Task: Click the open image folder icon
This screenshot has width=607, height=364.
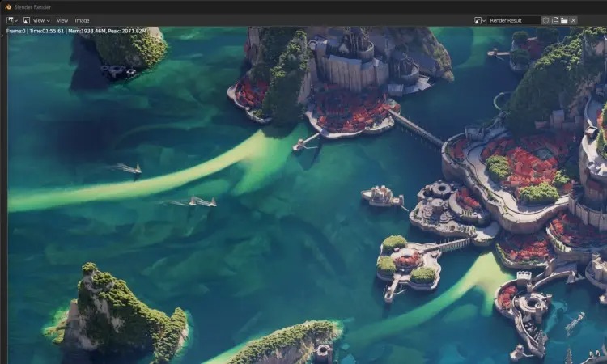Action: tap(564, 20)
